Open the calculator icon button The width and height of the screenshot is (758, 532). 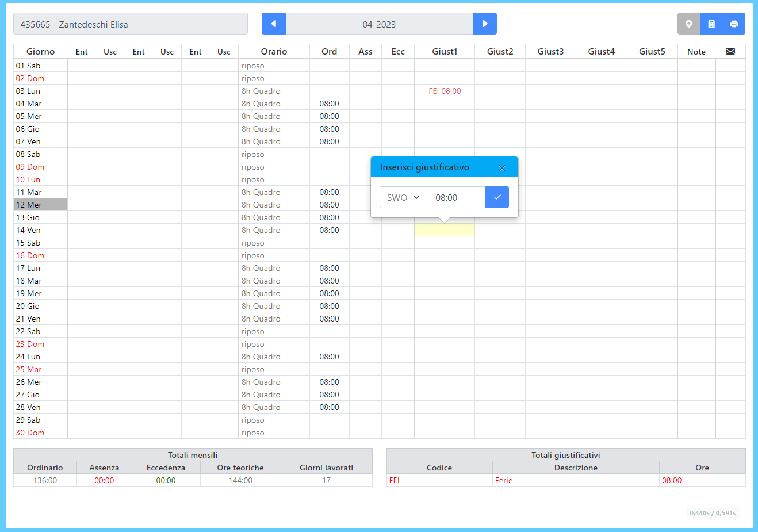coord(711,24)
